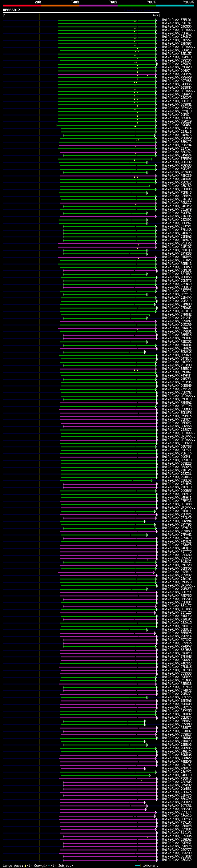Select the UniRef100_Q39891 label

(x=176, y=64)
